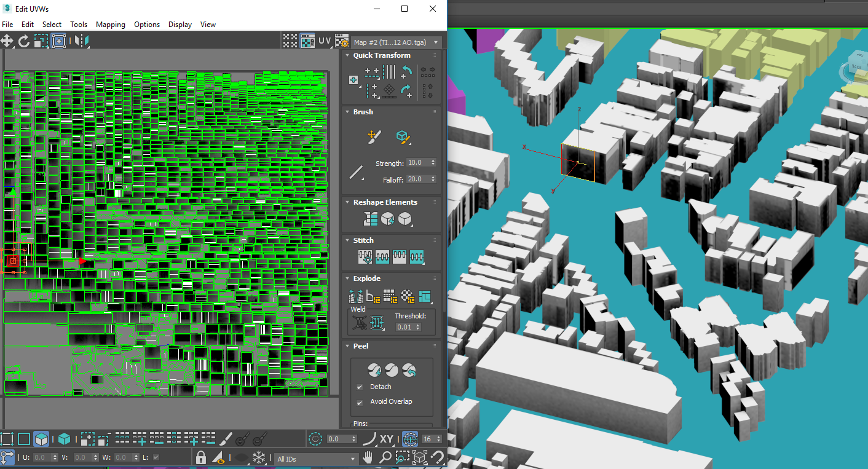Click the Lock Selection padlock icon
This screenshot has width=868, height=469.
coord(200,457)
